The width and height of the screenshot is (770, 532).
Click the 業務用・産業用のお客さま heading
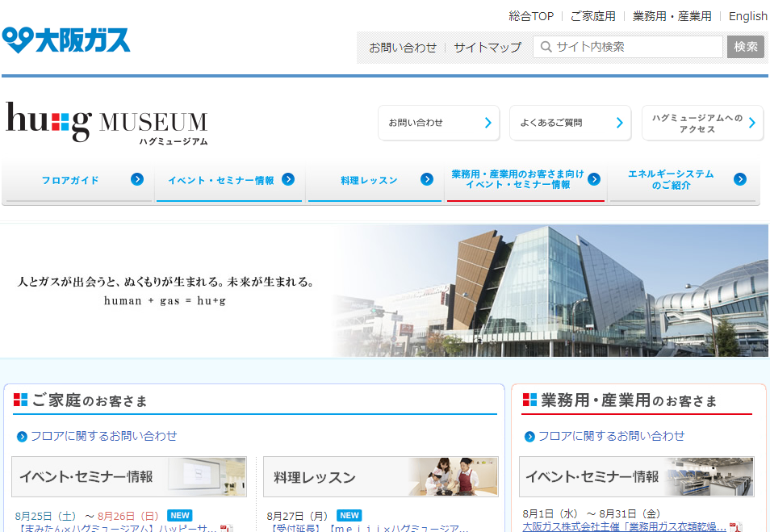coord(629,400)
